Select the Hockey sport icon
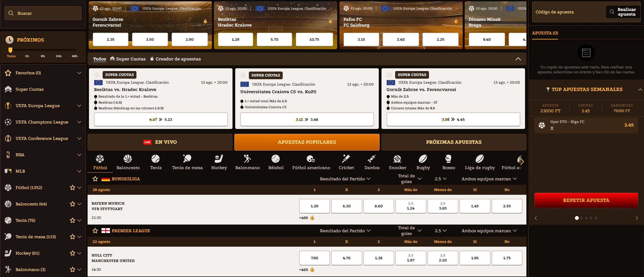This screenshot has height=277, width=644. [x=219, y=159]
